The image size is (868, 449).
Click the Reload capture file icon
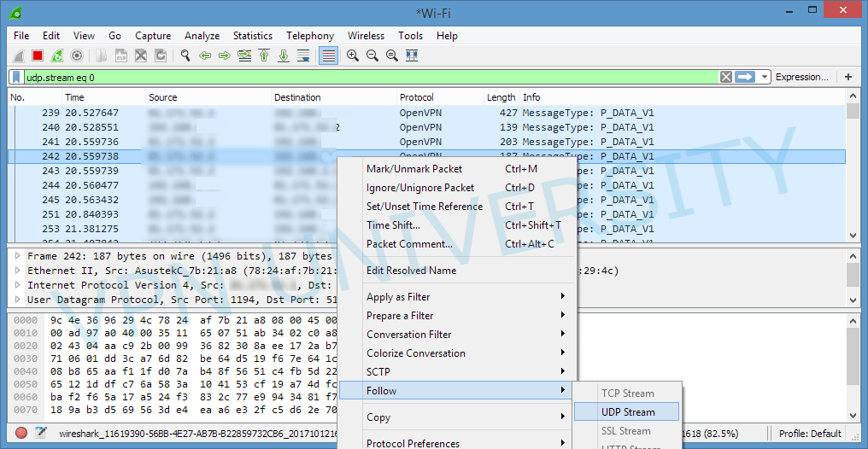[x=161, y=55]
